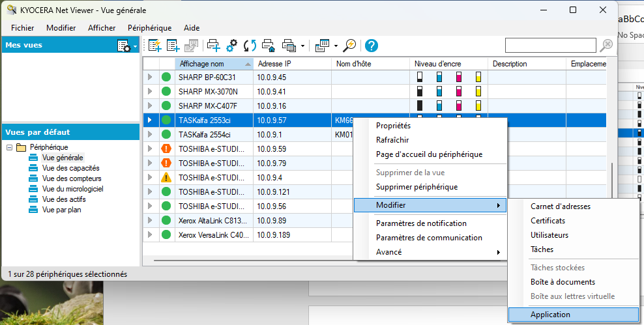This screenshot has height=325, width=644.
Task: Click green status icon for SHARP BP-60C31
Action: point(166,77)
